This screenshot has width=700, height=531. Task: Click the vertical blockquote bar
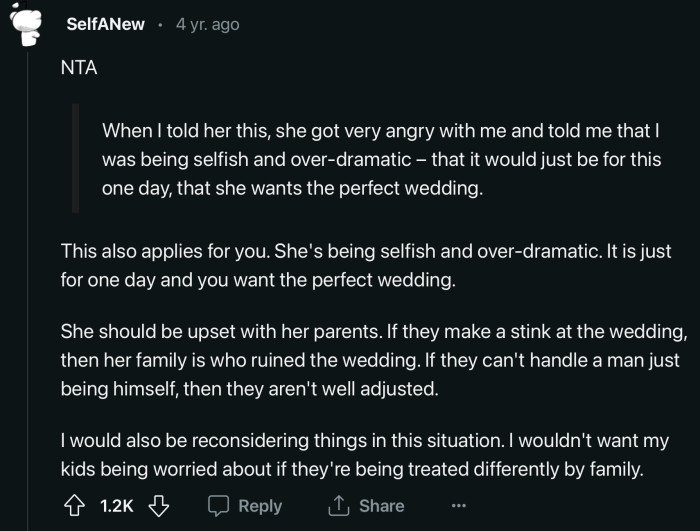pos(76,161)
